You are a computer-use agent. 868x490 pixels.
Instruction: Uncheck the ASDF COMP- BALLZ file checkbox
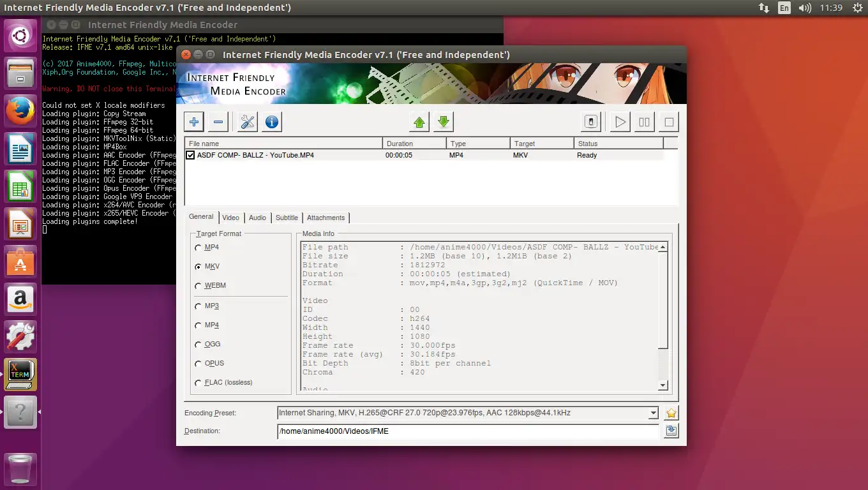coord(190,155)
